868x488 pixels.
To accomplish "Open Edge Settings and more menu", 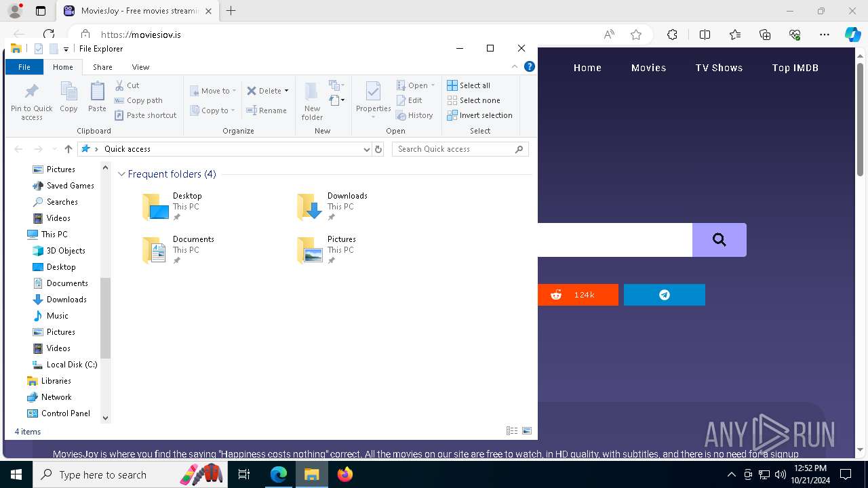I will click(x=825, y=35).
